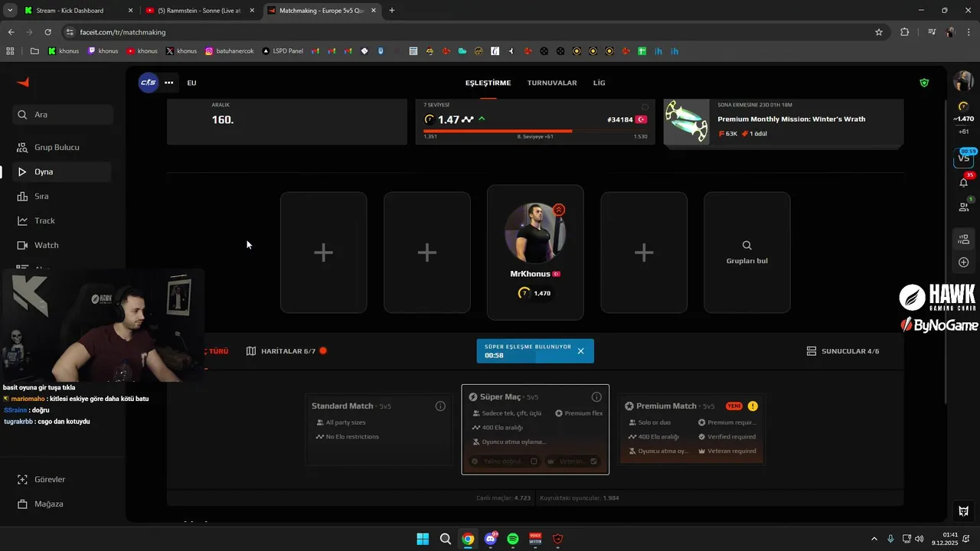
Task: Open the three-dot game menu
Action: 168,83
